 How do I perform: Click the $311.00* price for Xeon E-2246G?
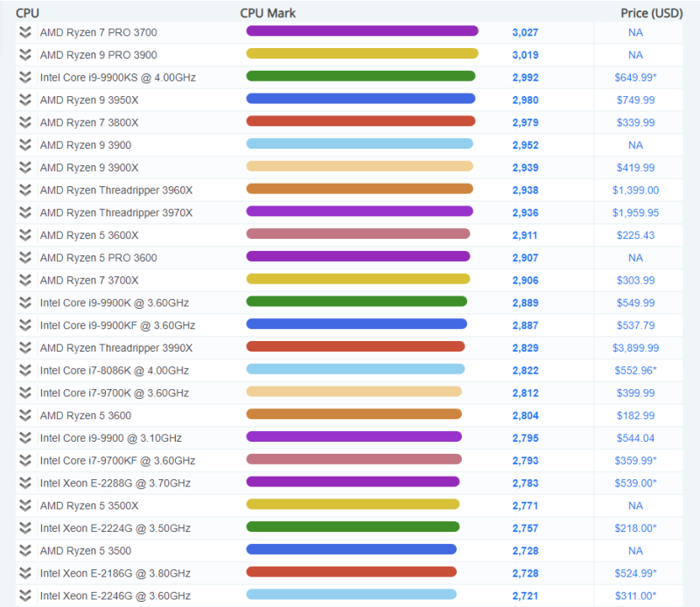[x=636, y=596]
